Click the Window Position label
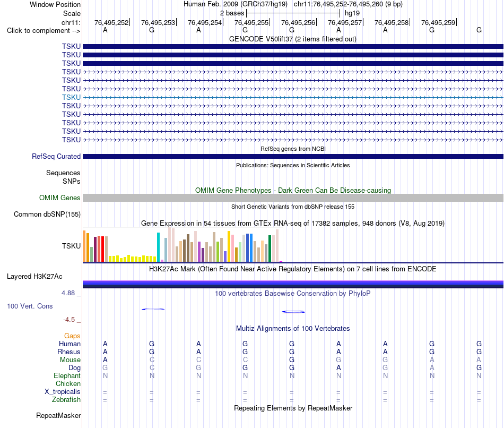Screen dimensions: 504x428 point(55,4)
